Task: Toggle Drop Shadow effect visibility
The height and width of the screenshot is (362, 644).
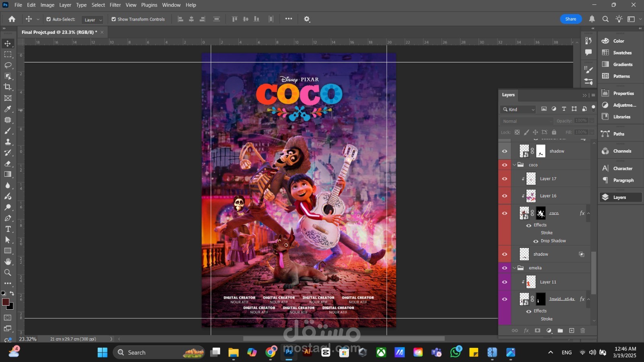Action: point(536,241)
